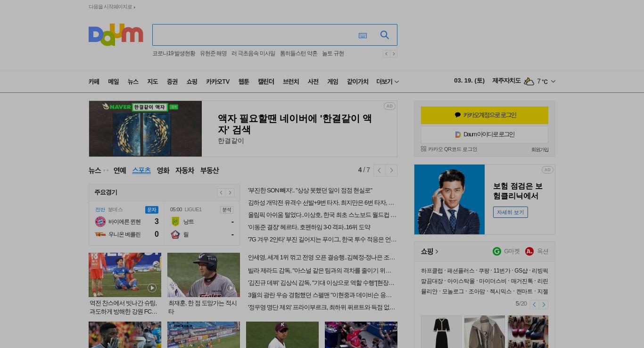Click the 분석 button for Nantes match
This screenshot has height=348, width=644.
(x=227, y=210)
